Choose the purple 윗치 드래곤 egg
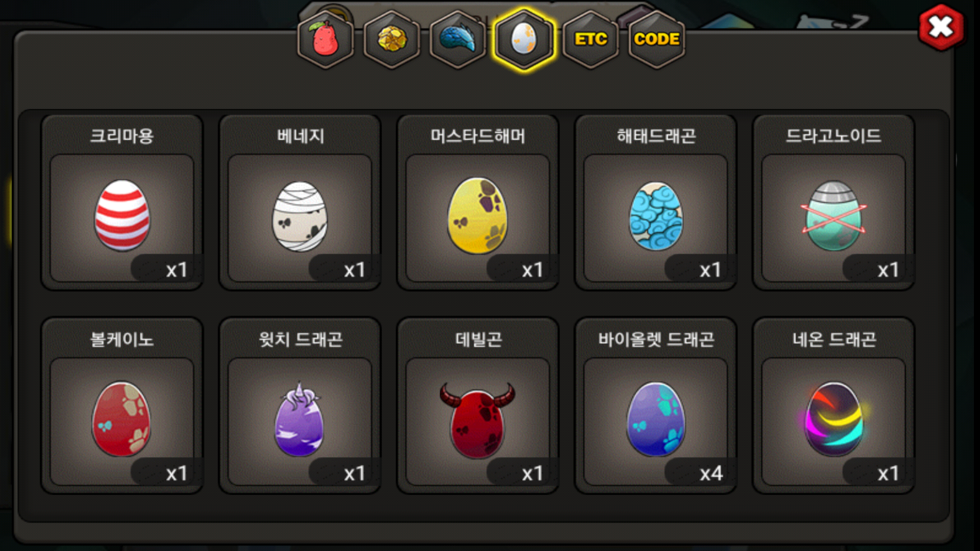This screenshot has height=551, width=980. point(299,419)
